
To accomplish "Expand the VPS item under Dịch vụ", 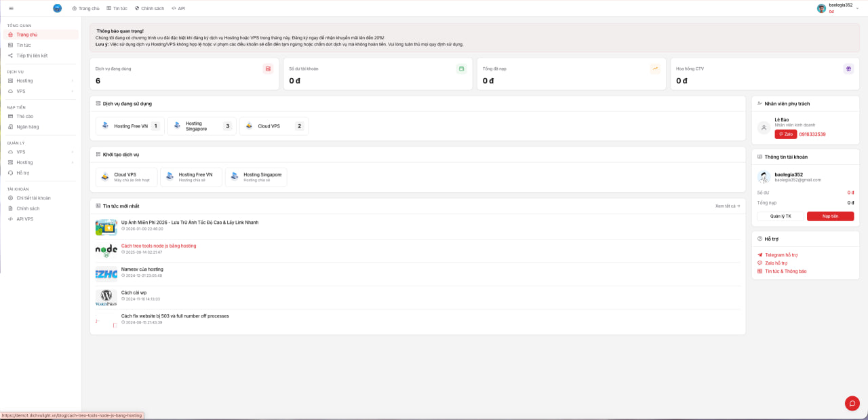I will 20,91.
